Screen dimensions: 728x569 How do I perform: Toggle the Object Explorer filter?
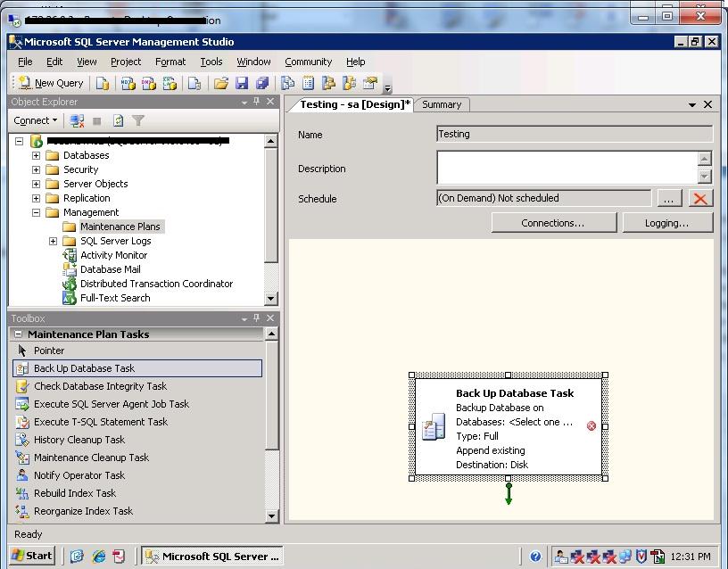(x=138, y=120)
